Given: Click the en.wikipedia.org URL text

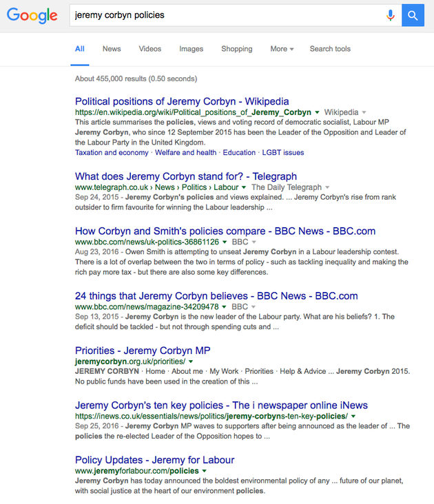Looking at the screenshot, I should 193,112.
